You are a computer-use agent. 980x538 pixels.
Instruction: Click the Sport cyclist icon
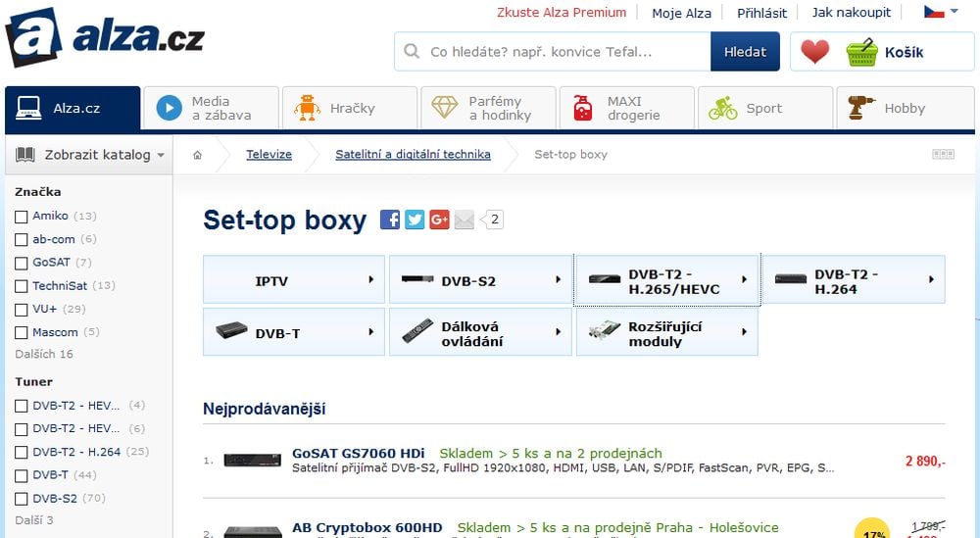[722, 108]
